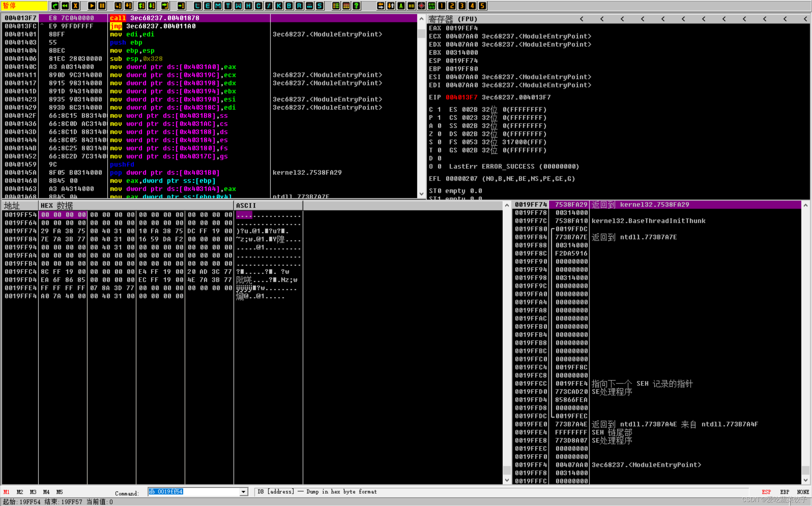Select EIP register value 004013F7
The width and height of the screenshot is (812, 506).
(461, 97)
